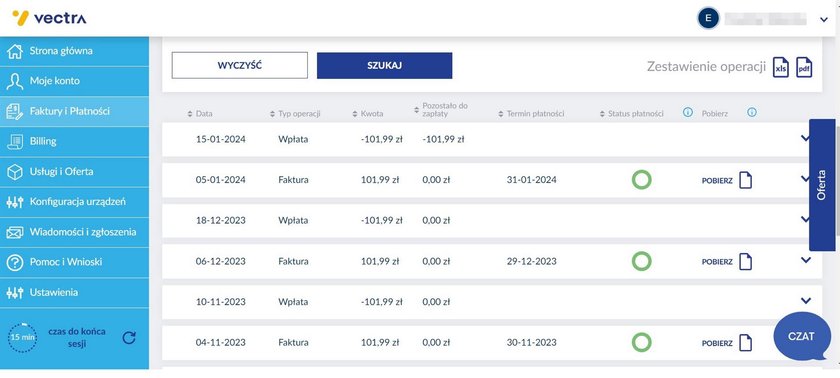Export operations summary as XLS file

point(781,68)
